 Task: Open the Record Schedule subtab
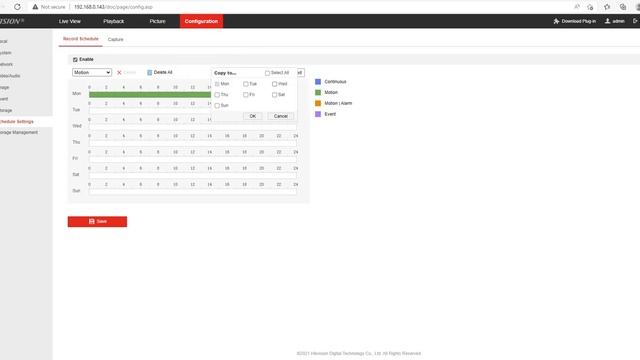[x=81, y=39]
